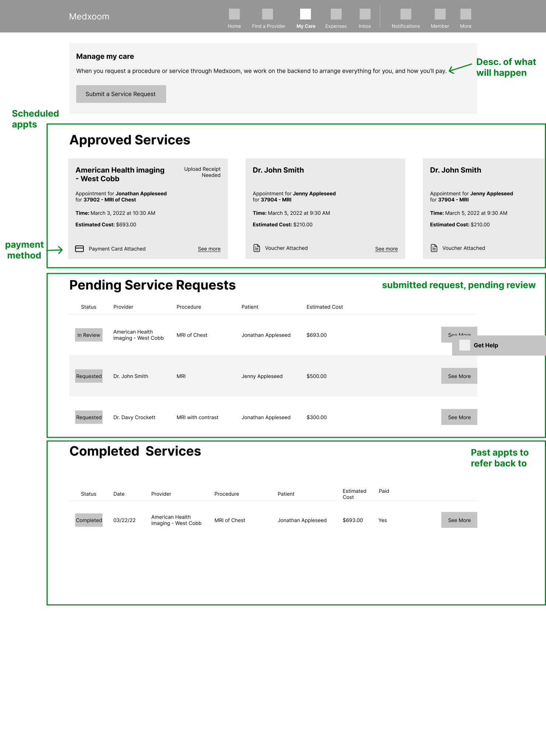Viewport: 546px width, 756px height.
Task: Open the Inbox menu label
Action: (x=365, y=26)
